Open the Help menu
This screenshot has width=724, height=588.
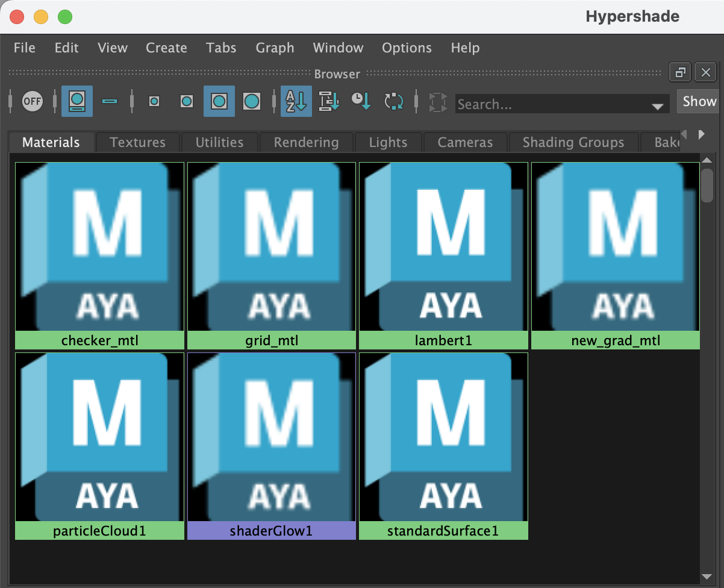pyautogui.click(x=465, y=48)
